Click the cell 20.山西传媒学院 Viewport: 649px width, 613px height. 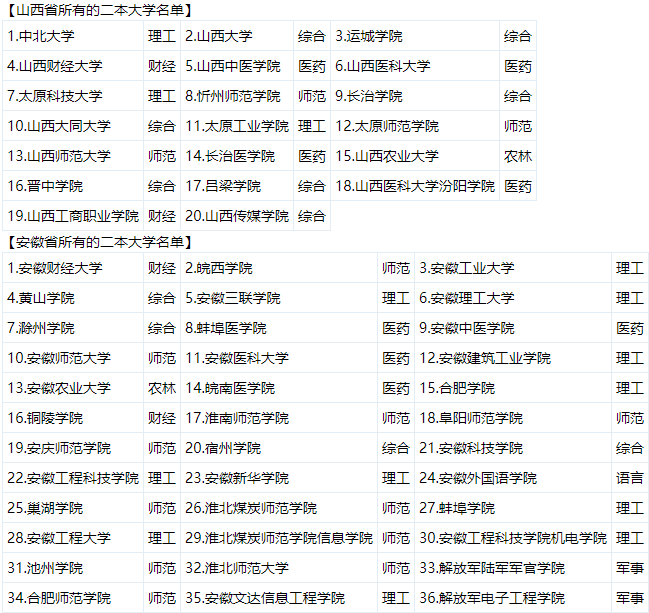[x=237, y=216]
